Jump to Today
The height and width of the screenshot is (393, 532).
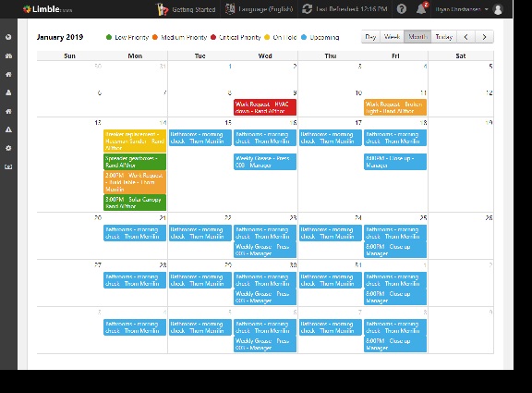pyautogui.click(x=443, y=37)
